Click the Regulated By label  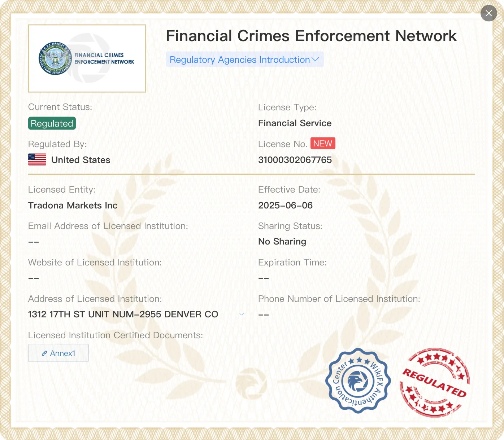click(57, 144)
